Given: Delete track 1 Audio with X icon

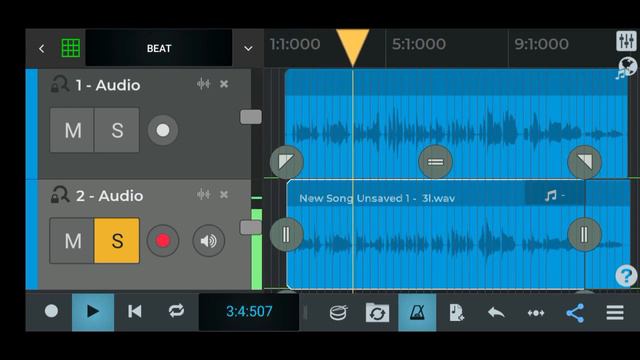Looking at the screenshot, I should [x=224, y=84].
